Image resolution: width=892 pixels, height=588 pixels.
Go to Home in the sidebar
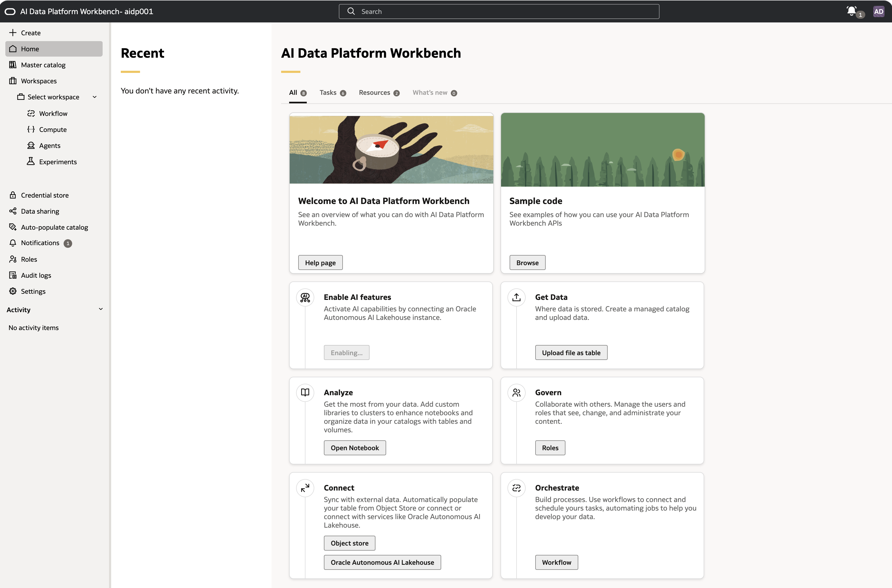click(54, 49)
